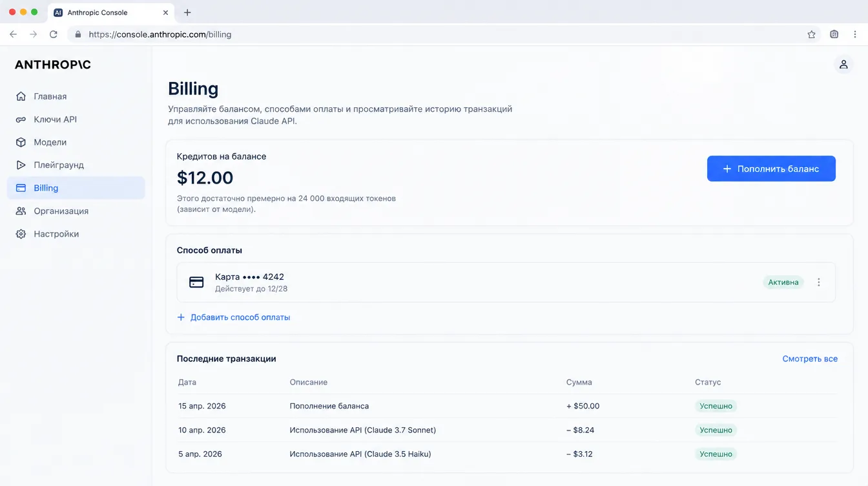Click the + $50.00 amount

pyautogui.click(x=583, y=407)
